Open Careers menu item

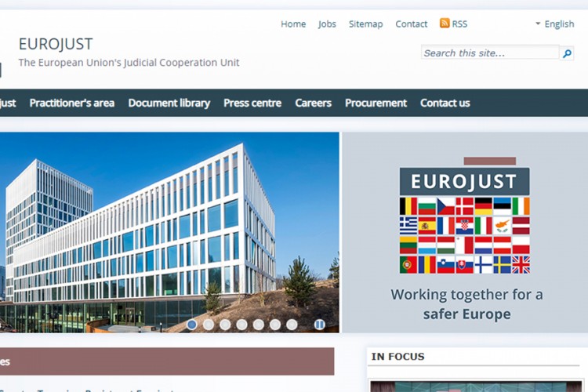[313, 103]
